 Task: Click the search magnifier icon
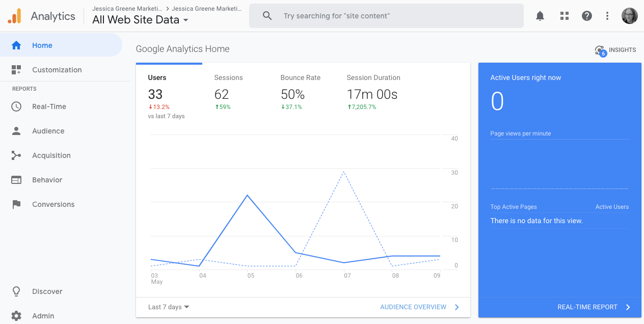pyautogui.click(x=267, y=16)
